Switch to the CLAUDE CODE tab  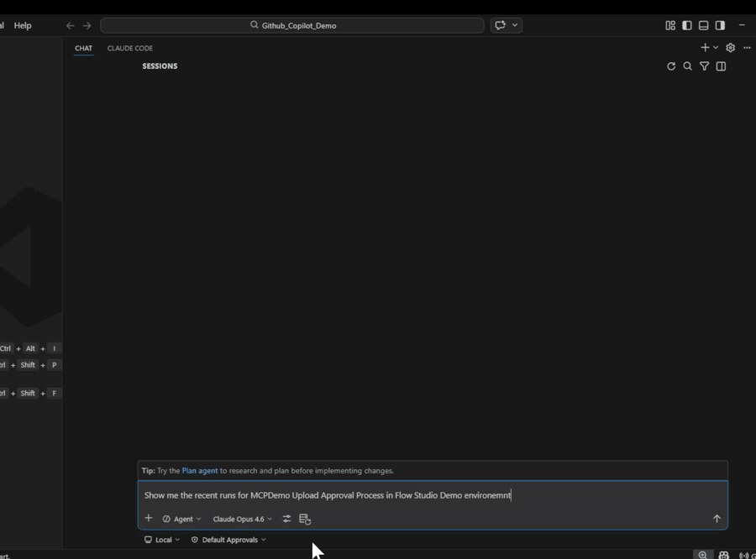pos(129,48)
